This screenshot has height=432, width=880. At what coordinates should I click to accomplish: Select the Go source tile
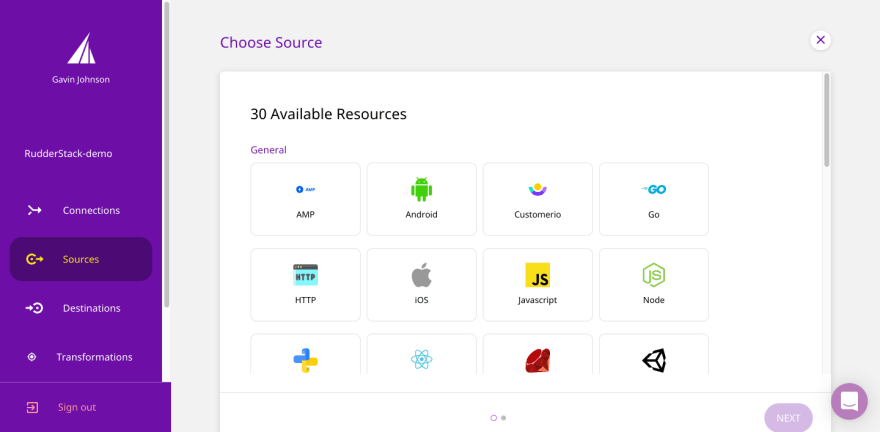pyautogui.click(x=653, y=199)
